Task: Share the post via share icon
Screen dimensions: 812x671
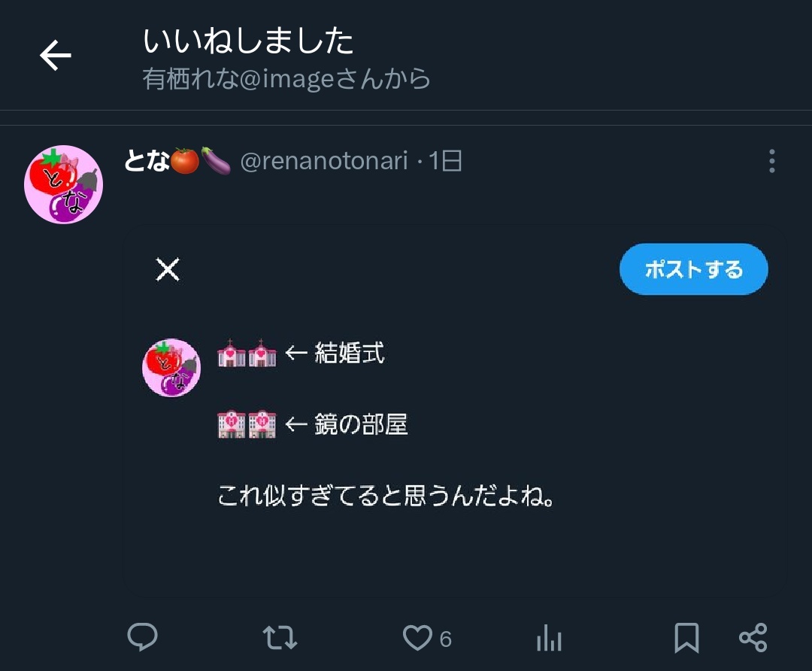Action: click(x=753, y=638)
